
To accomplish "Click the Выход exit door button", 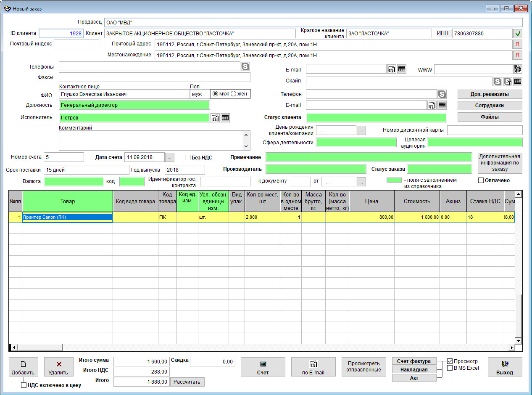I will [x=505, y=367].
